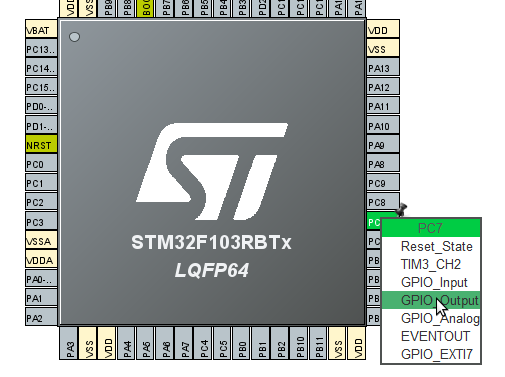Select the VBAT pin

tap(41, 29)
